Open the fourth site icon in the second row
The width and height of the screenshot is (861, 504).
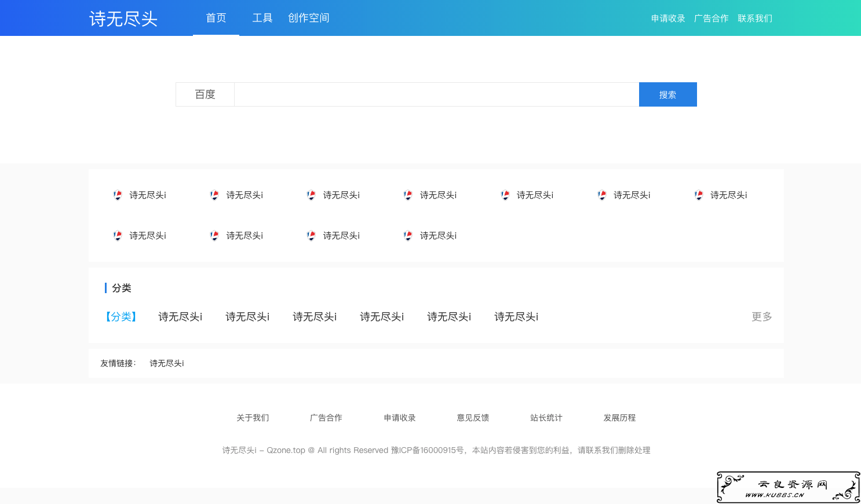point(408,236)
